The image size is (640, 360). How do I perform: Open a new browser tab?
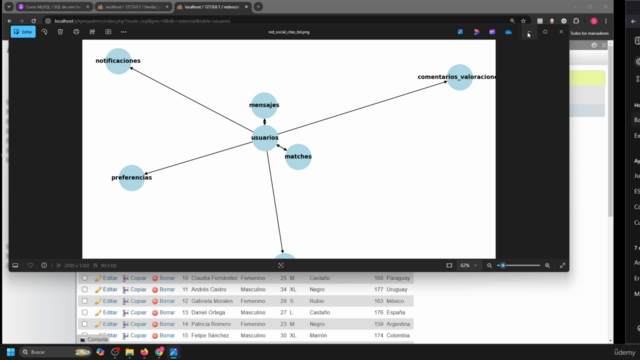click(x=258, y=7)
